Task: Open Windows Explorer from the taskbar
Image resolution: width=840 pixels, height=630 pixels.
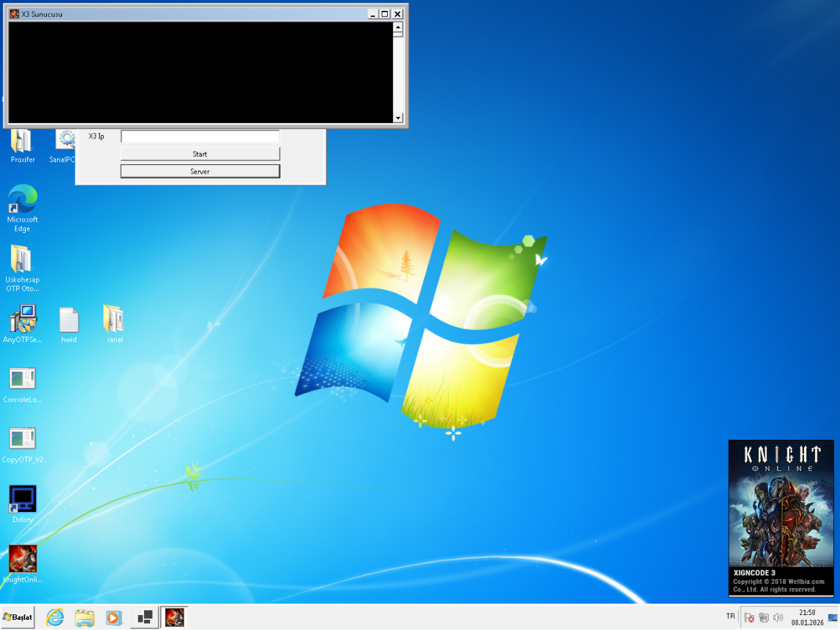Action: (84, 617)
